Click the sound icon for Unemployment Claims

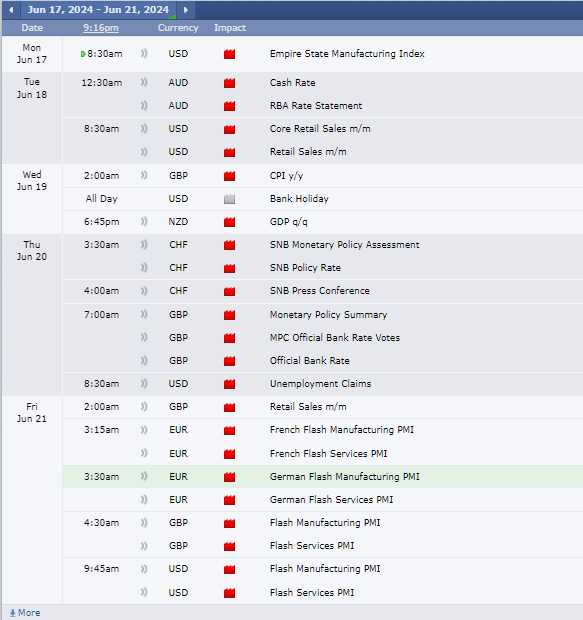(x=144, y=384)
